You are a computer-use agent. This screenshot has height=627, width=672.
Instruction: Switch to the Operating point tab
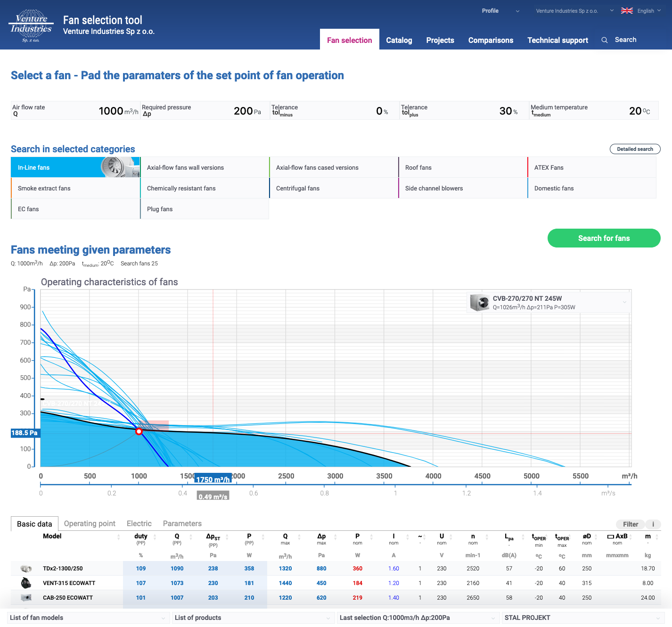[x=90, y=523]
